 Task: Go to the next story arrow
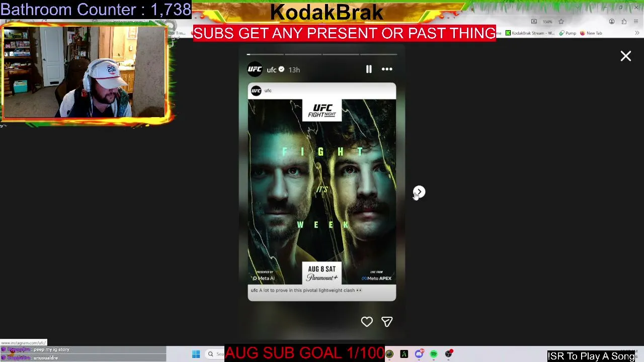click(x=419, y=192)
